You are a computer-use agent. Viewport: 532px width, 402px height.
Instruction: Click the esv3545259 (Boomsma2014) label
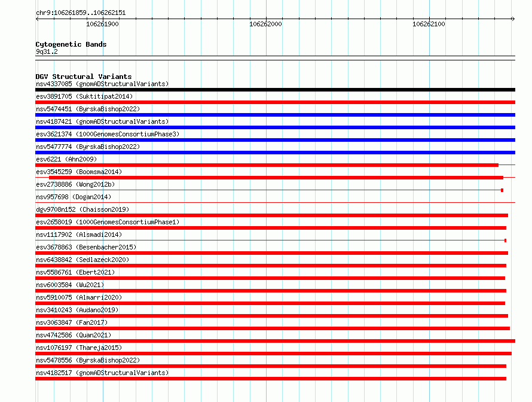tap(79, 172)
